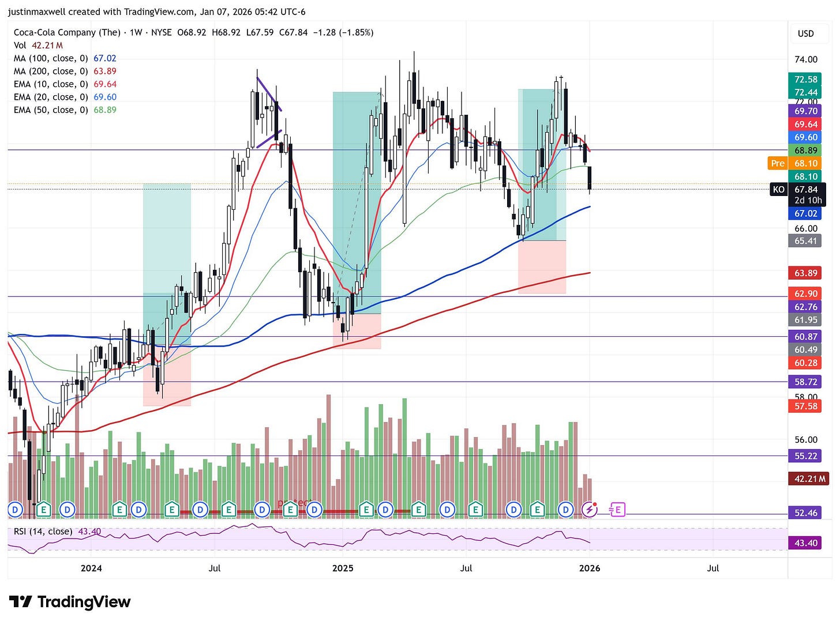Image resolution: width=840 pixels, height=625 pixels.
Task: Select the RSI (14, close) indicator legend
Action: [57, 531]
